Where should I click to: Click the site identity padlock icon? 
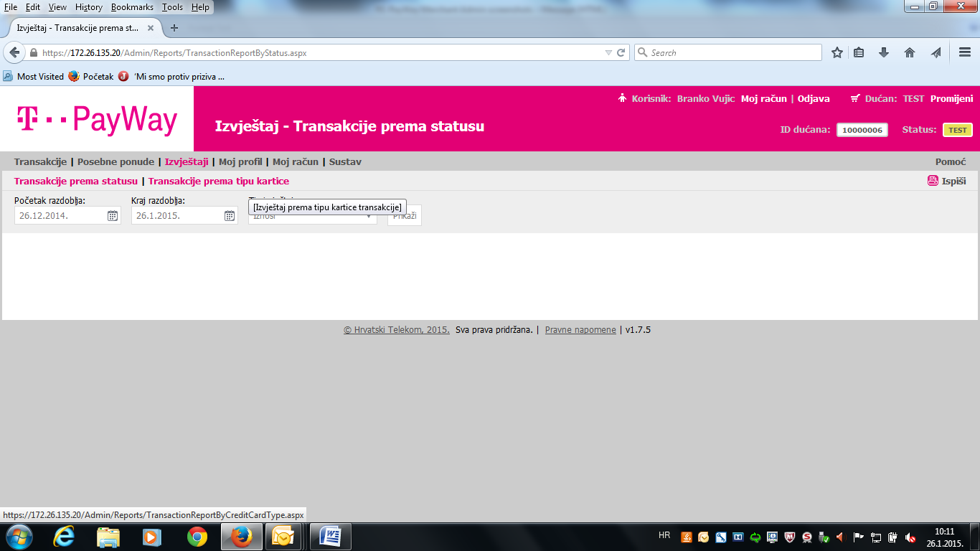(33, 52)
